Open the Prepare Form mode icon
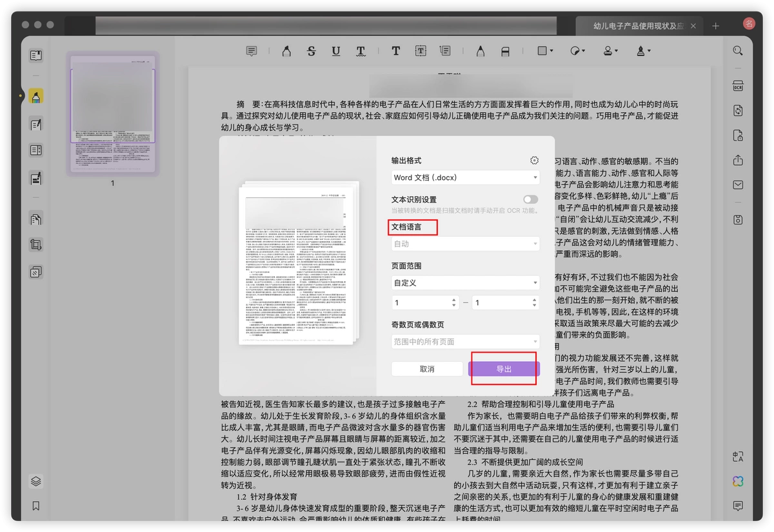The image size is (774, 532). pos(36,150)
